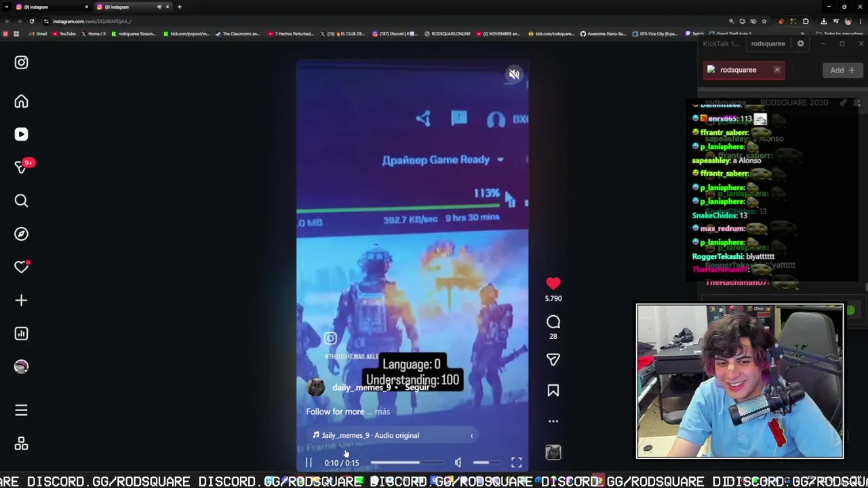Open the RODSQUARE.ONLINE bookmark
Viewport: 868px width, 488px height.
(448, 33)
